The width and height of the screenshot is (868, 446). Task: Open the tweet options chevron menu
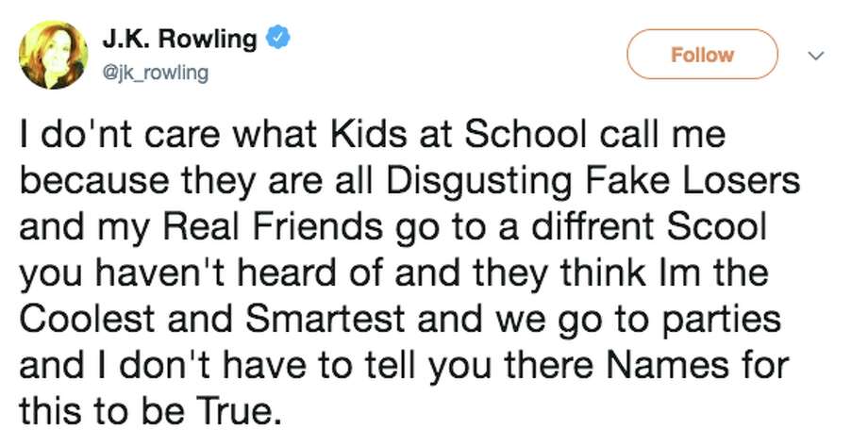817,57
